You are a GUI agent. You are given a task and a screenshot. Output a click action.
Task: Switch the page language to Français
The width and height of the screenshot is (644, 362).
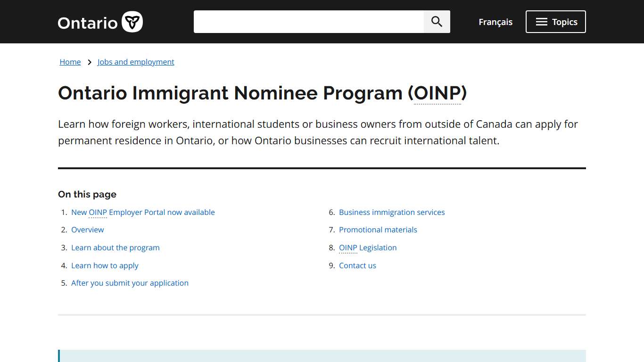pos(495,22)
